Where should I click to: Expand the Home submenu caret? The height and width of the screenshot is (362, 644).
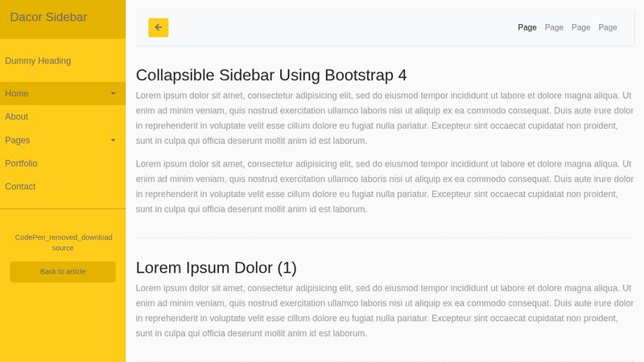pos(113,94)
